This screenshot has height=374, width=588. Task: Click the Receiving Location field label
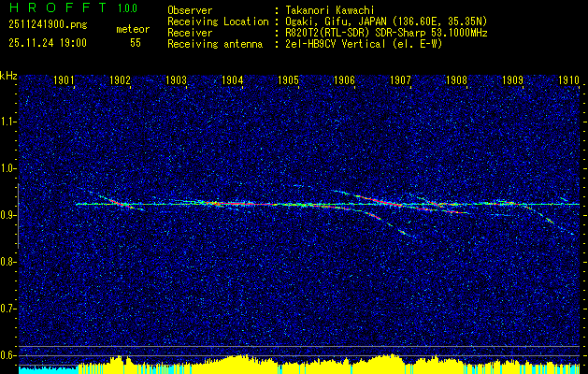pos(218,22)
